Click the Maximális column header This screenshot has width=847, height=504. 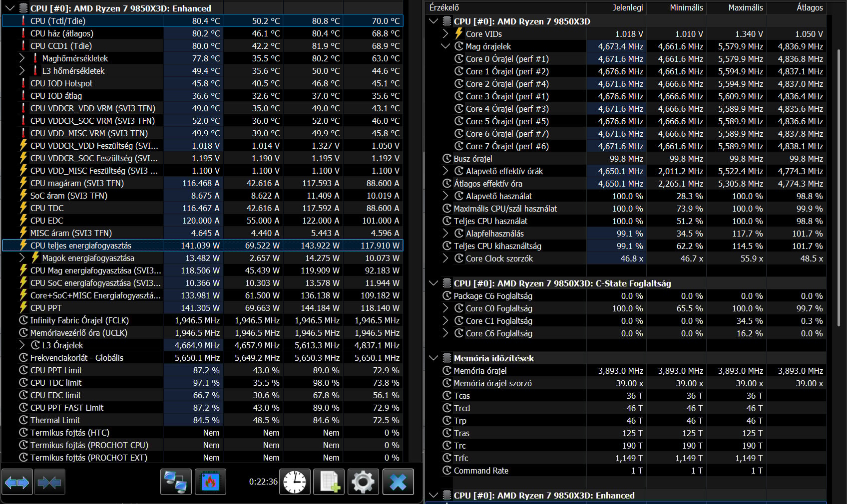745,7
